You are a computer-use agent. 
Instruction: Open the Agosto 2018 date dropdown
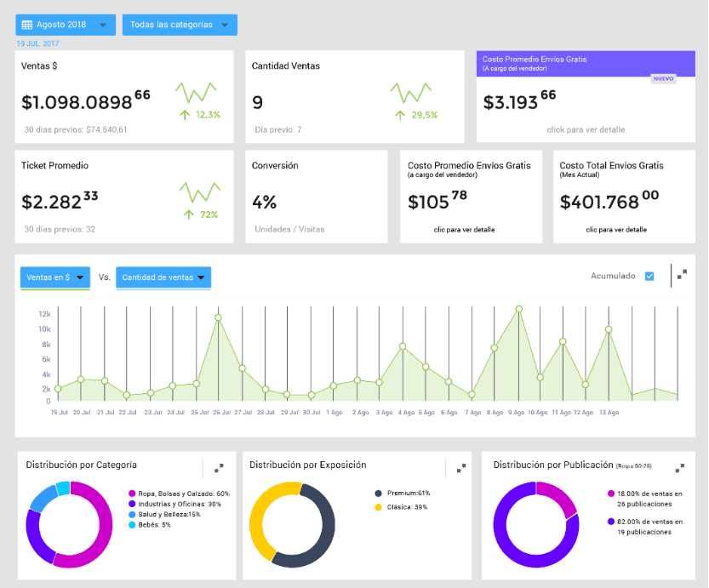pos(66,25)
